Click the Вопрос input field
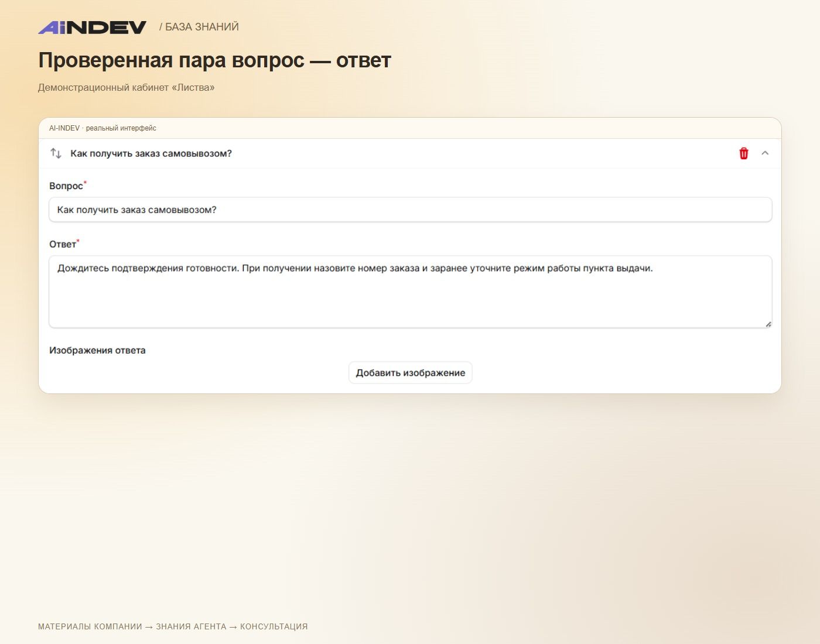 pyautogui.click(x=410, y=210)
